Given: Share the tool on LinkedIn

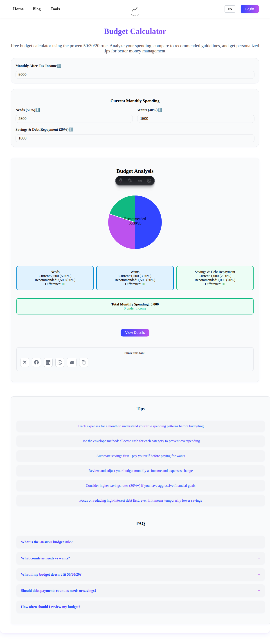Looking at the screenshot, I should tap(48, 362).
